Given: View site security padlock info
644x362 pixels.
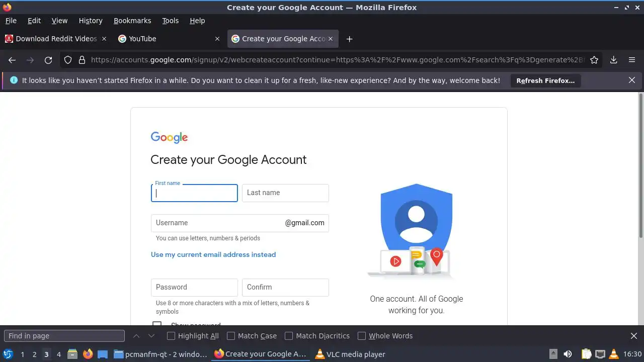Looking at the screenshot, I should [x=82, y=60].
